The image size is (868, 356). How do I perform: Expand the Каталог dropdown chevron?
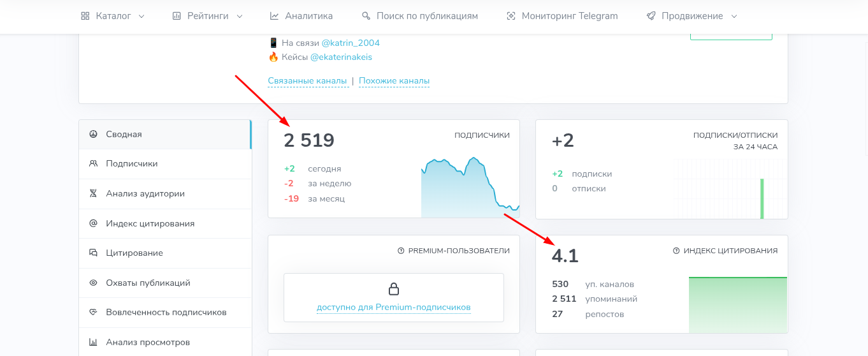[141, 16]
